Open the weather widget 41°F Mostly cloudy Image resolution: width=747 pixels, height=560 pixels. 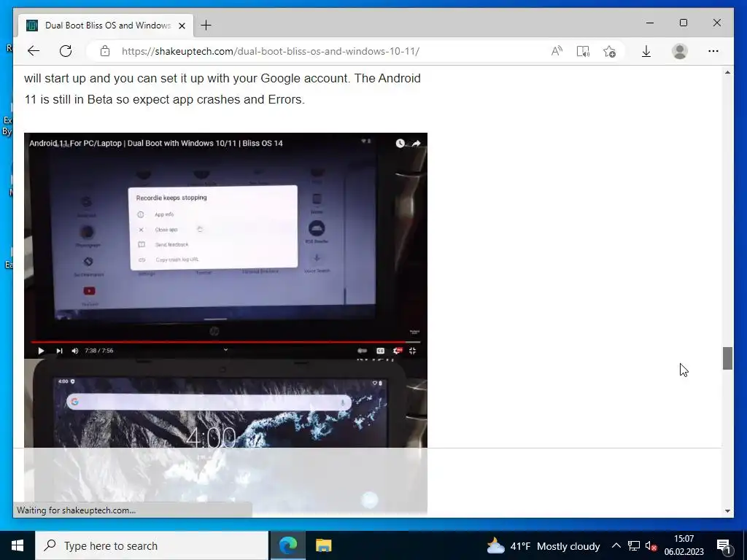[543, 546]
